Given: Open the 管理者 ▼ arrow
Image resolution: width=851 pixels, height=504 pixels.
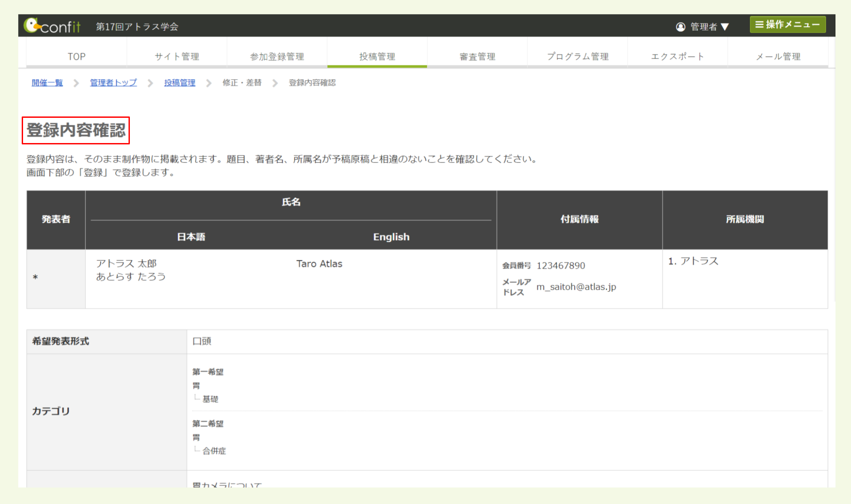Looking at the screenshot, I should pos(726,27).
